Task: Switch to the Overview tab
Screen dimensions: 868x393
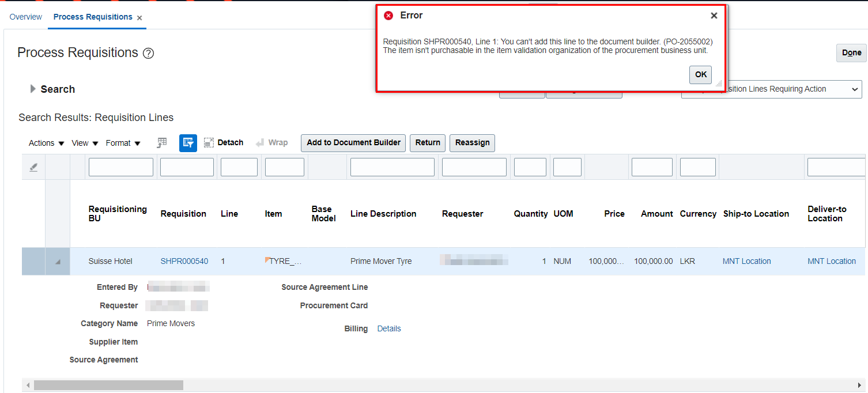Action: coord(26,17)
